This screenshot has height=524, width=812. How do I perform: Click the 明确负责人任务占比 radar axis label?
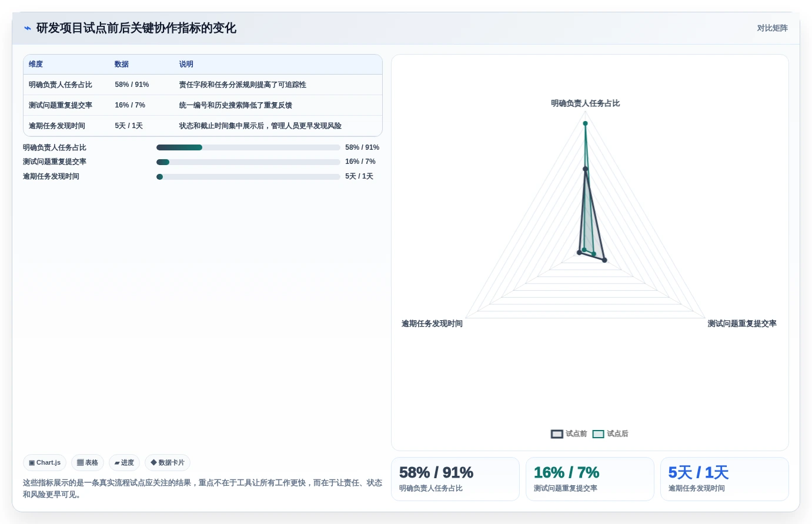[585, 103]
